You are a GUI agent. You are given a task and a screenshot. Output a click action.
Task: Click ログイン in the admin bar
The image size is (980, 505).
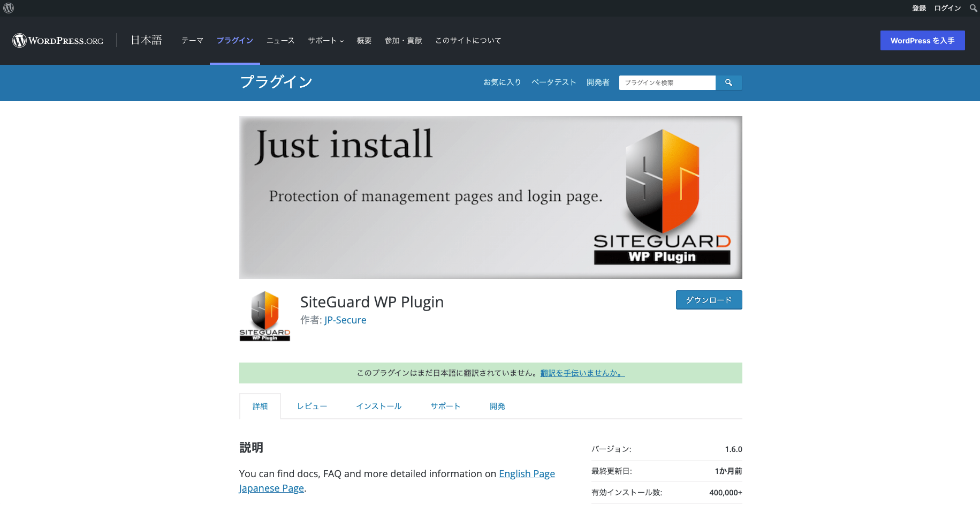(947, 8)
